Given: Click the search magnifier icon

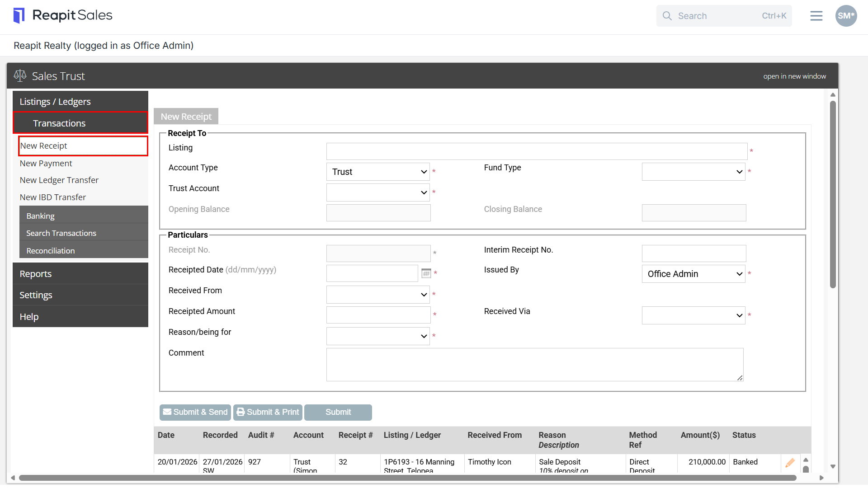Looking at the screenshot, I should click(x=667, y=16).
